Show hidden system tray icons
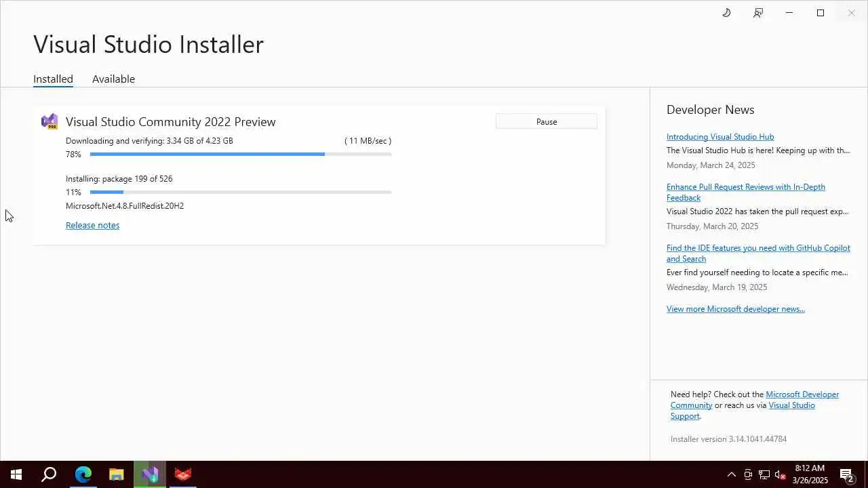 [x=731, y=474]
